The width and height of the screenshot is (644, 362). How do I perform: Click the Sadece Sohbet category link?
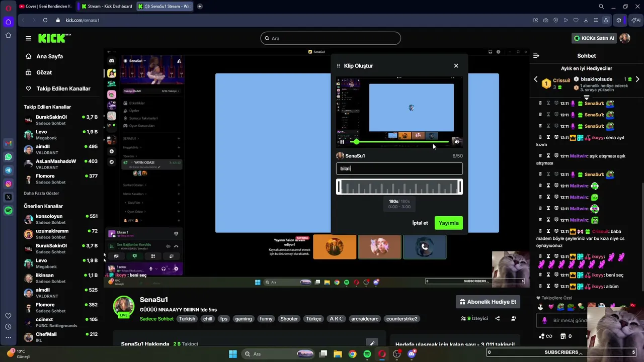point(156,319)
